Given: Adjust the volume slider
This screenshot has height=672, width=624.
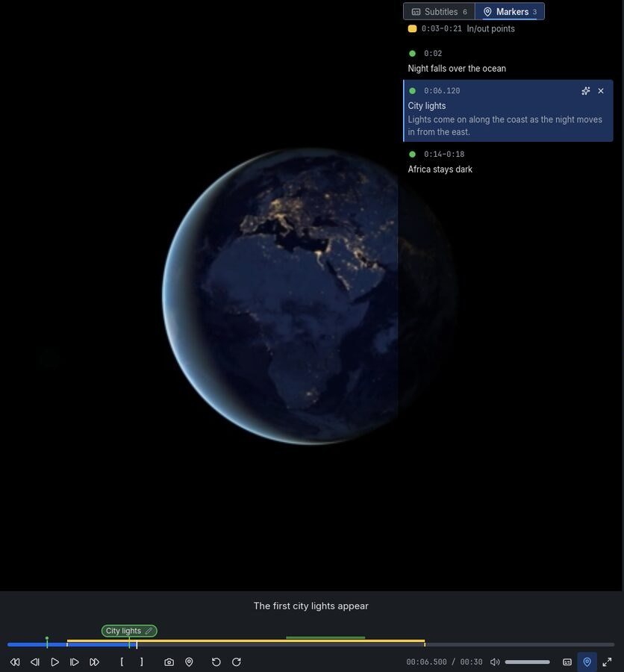Looking at the screenshot, I should pos(527,662).
